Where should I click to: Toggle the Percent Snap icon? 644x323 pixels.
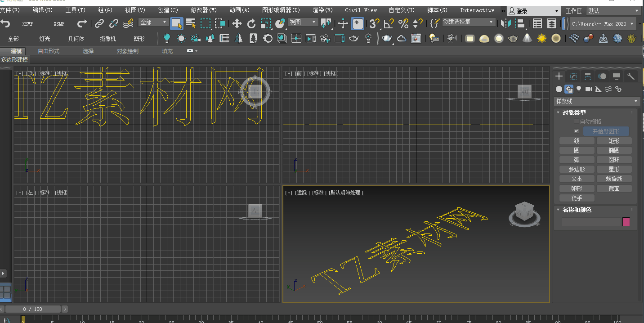[x=403, y=23]
